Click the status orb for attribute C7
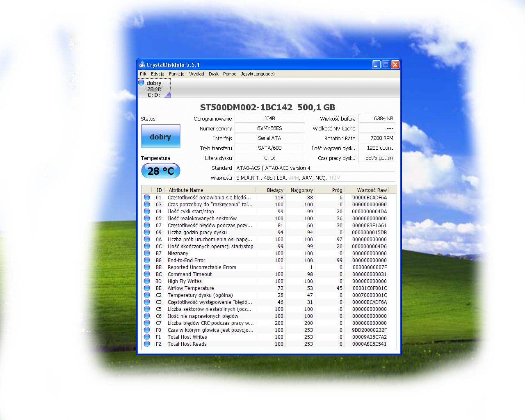The width and height of the screenshot is (525, 420). tap(147, 323)
